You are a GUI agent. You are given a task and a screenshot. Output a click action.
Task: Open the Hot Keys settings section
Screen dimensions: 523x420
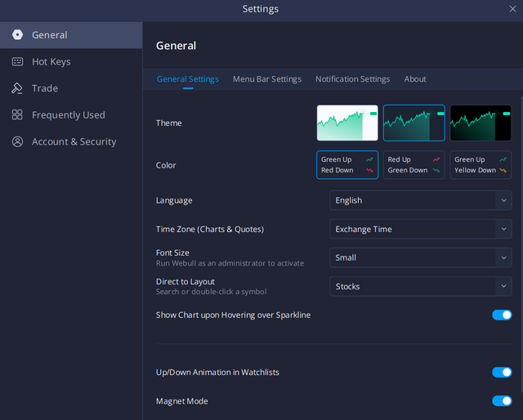point(71,62)
